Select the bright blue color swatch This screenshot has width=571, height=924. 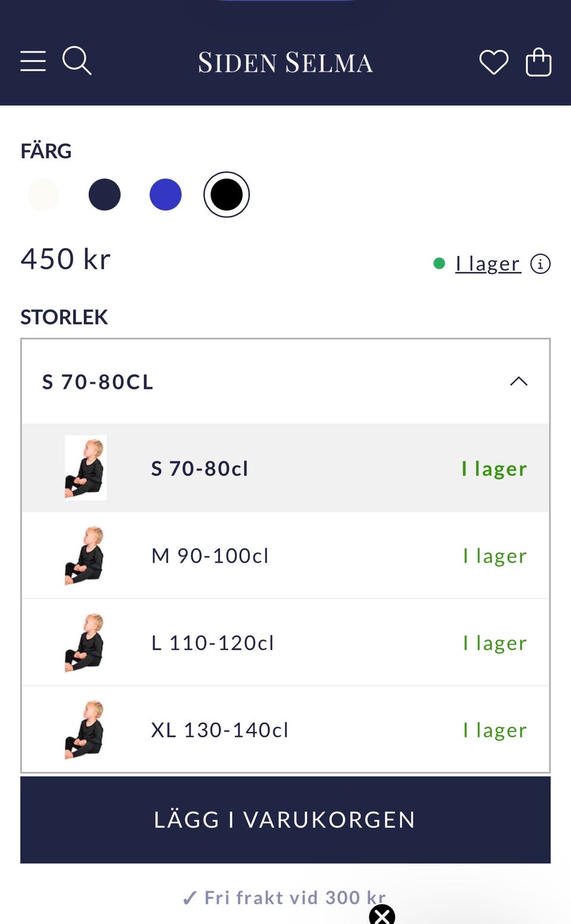165,194
